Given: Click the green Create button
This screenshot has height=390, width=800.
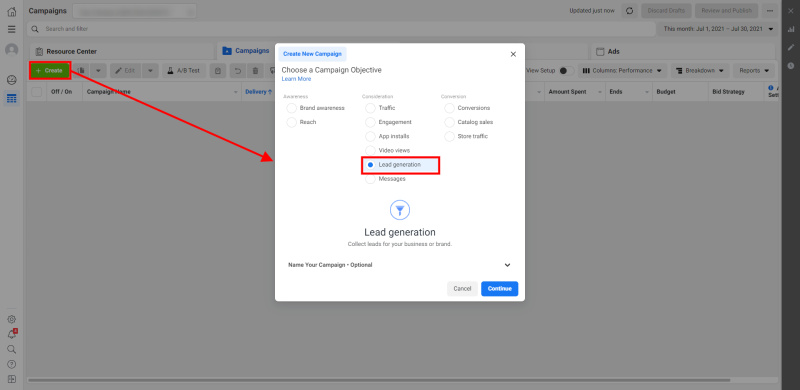Looking at the screenshot, I should [x=49, y=70].
